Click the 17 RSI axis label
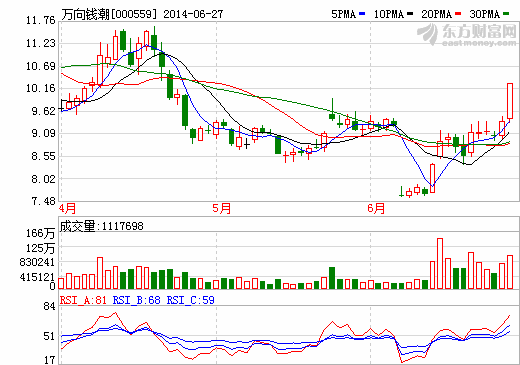 click(49, 360)
